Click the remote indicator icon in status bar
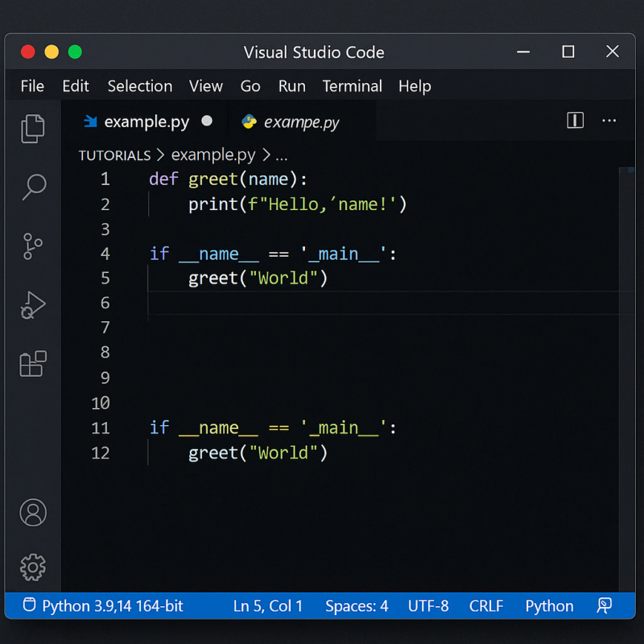 [x=605, y=605]
